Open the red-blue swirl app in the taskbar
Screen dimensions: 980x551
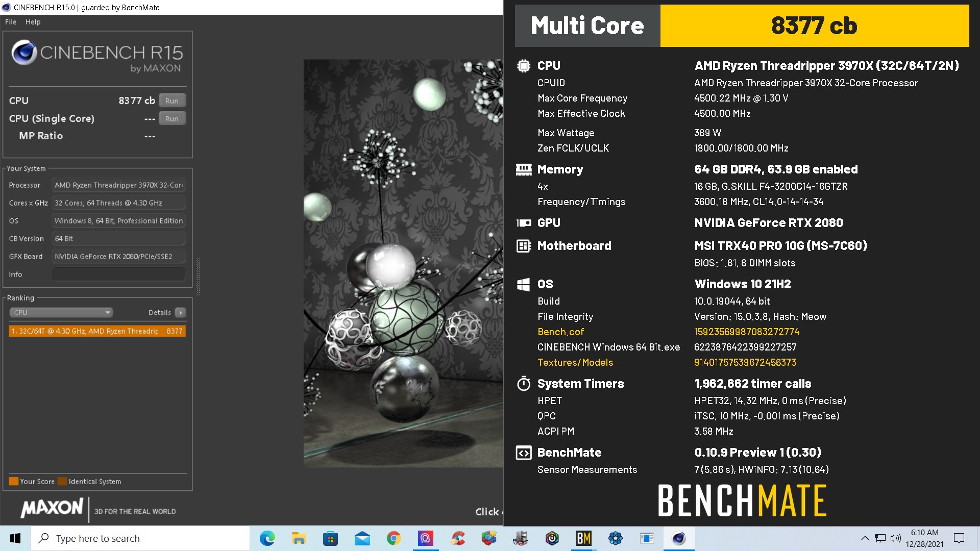[x=457, y=538]
